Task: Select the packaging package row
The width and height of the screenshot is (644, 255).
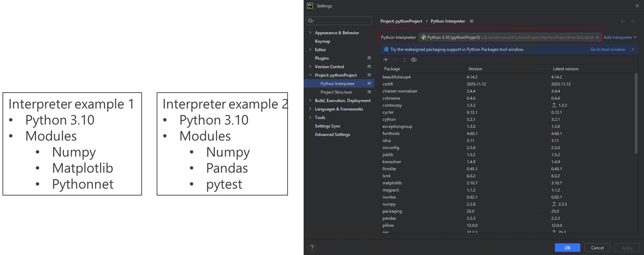Action: tap(508, 211)
